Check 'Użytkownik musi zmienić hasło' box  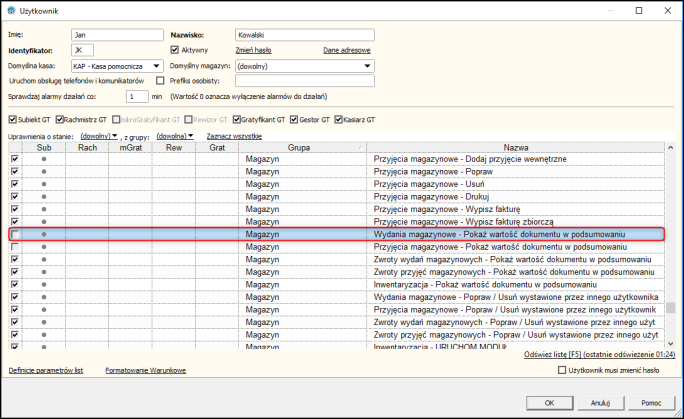(x=560, y=370)
